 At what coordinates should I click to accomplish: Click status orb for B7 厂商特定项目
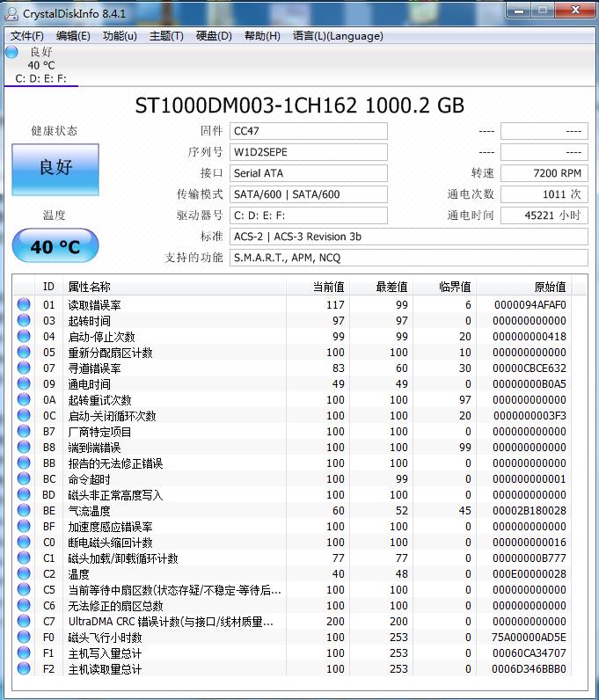coord(24,431)
